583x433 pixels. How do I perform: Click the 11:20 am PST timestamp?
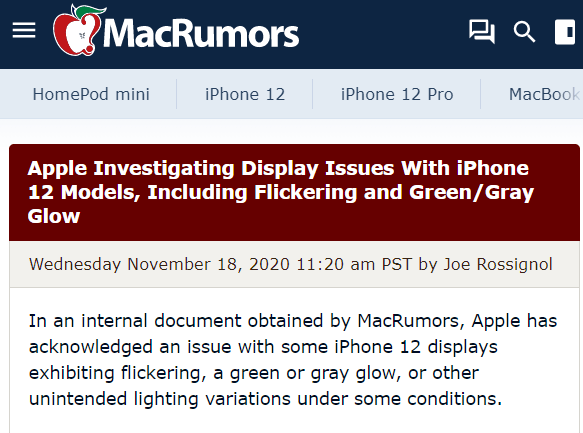[354, 264]
